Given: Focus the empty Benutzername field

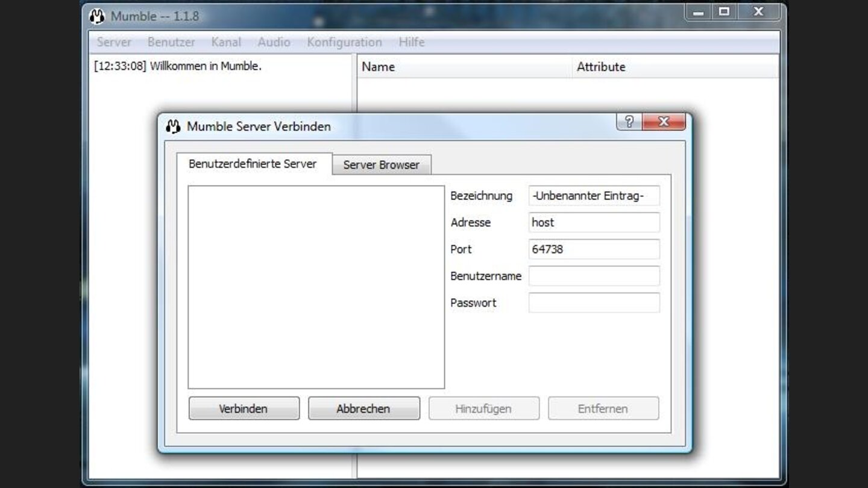Looking at the screenshot, I should tap(594, 276).
